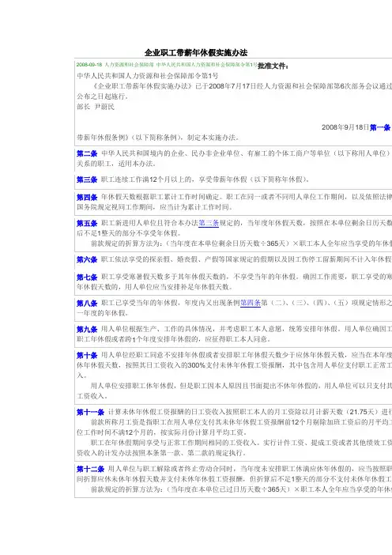Click the 批准文件 label

click(273, 66)
